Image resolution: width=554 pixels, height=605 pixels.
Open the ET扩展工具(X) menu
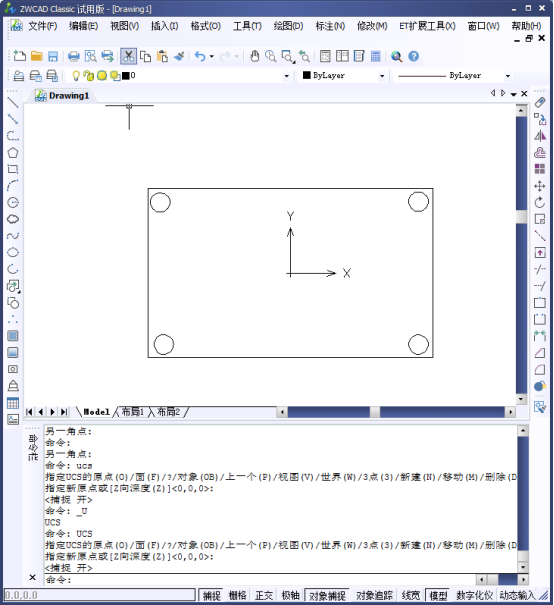427,26
